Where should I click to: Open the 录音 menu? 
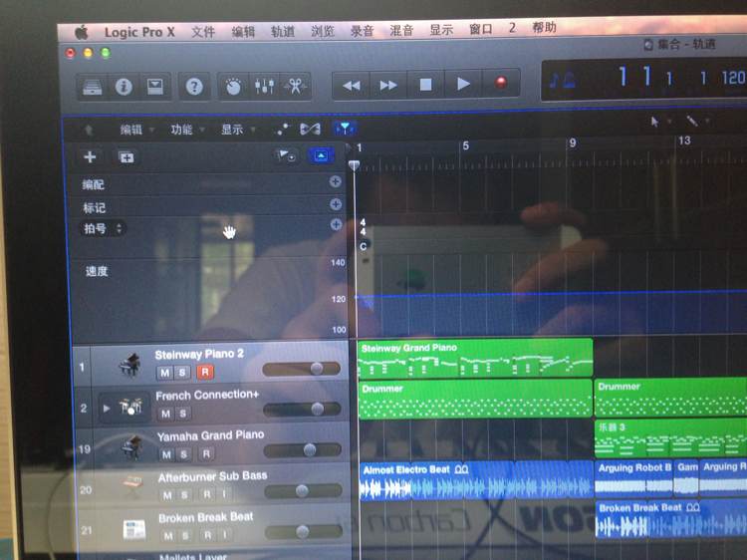tap(362, 30)
